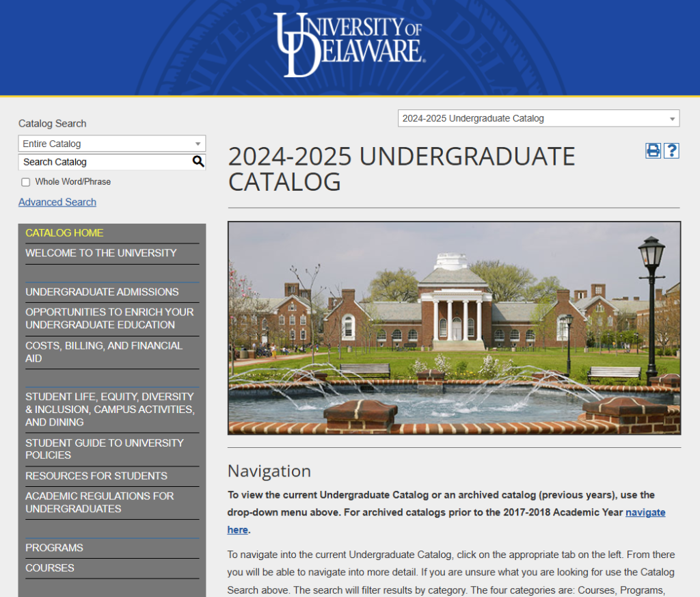The width and height of the screenshot is (700, 597).
Task: Open the help question mark icon
Action: click(671, 150)
